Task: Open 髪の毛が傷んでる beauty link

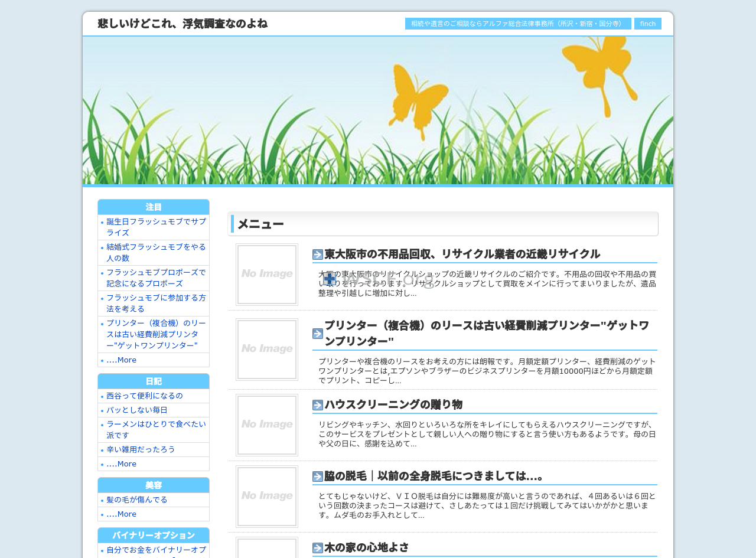Action: click(137, 500)
